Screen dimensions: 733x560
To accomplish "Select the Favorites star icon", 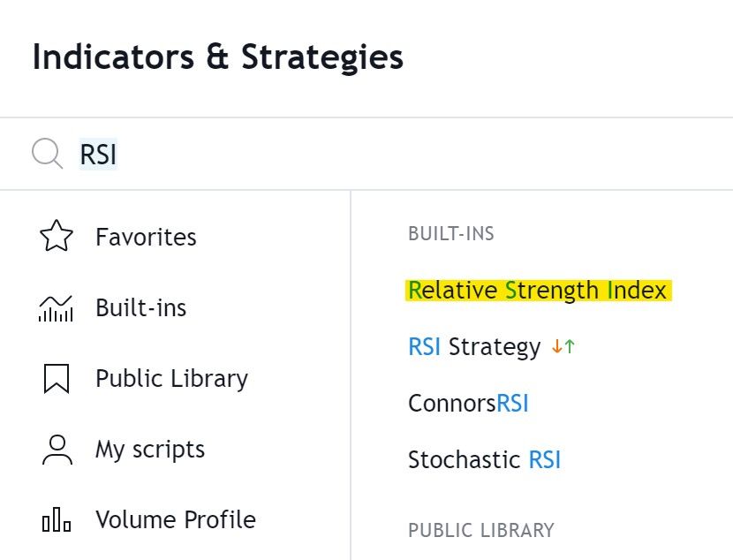I will 56,236.
